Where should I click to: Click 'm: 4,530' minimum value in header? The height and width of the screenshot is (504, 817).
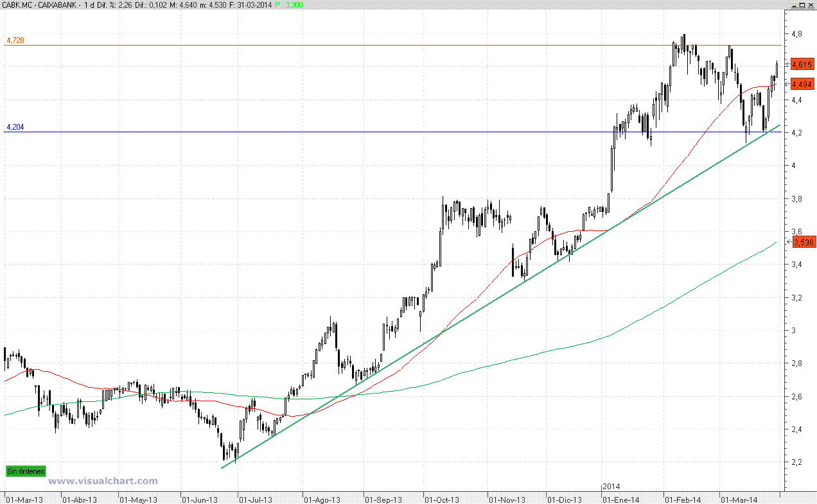click(214, 5)
